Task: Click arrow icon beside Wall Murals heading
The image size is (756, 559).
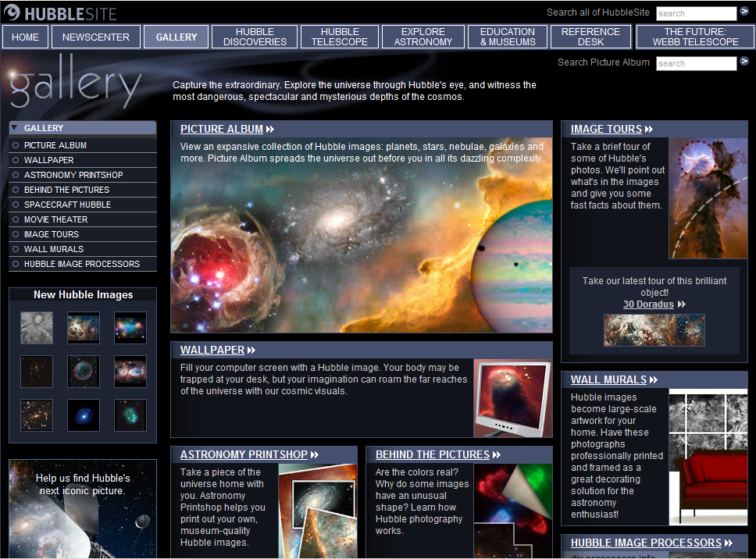Action: [654, 380]
